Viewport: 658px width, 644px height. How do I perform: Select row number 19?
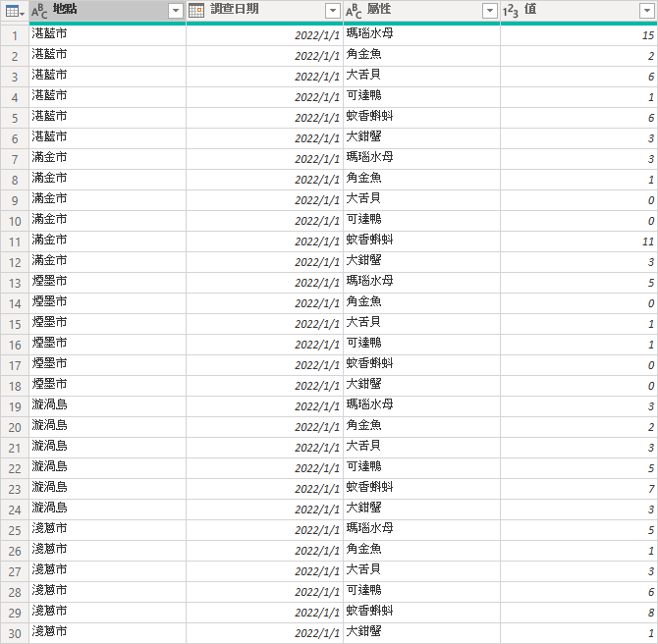tap(15, 407)
